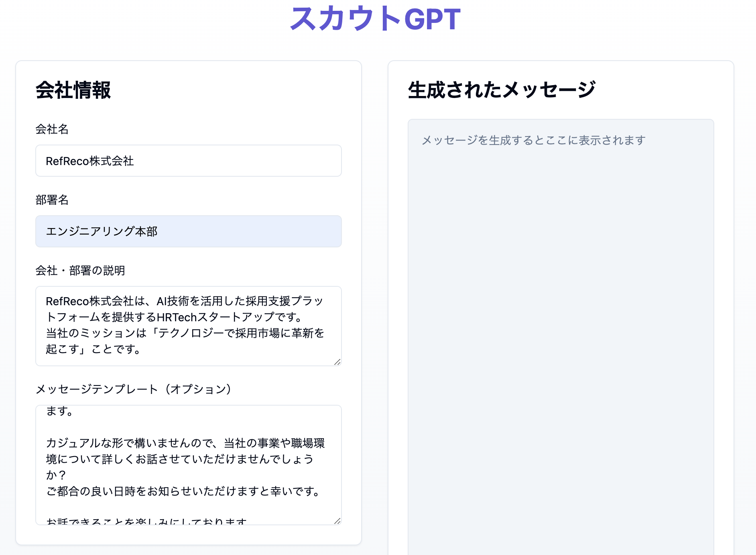Place cursor on ご都合の良い日時 line in template

click(183, 491)
